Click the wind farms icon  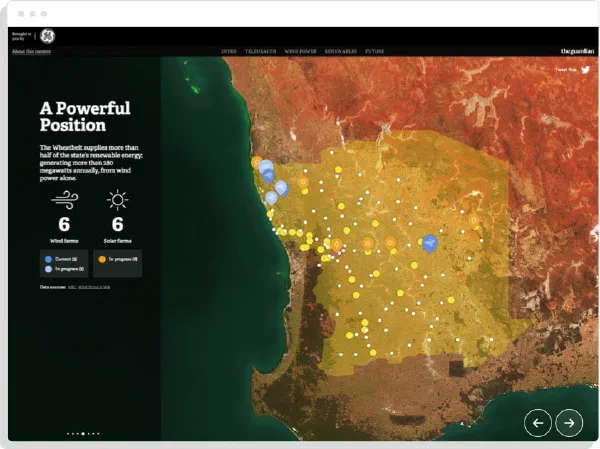coord(65,200)
